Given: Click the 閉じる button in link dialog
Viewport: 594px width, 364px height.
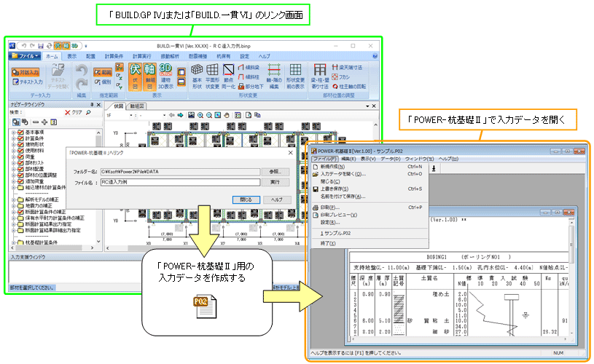Looking at the screenshot, I should 246,199.
